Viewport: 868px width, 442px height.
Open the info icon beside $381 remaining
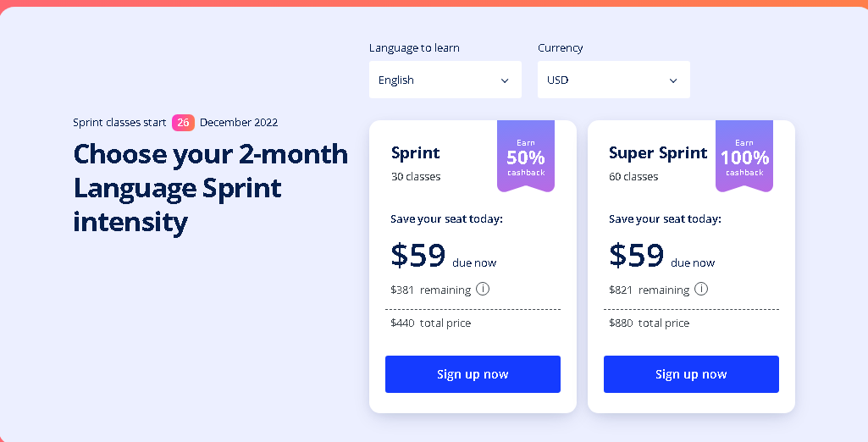click(483, 289)
